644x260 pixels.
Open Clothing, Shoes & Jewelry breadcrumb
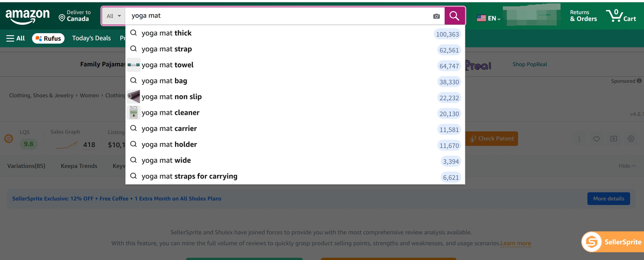[41, 96]
